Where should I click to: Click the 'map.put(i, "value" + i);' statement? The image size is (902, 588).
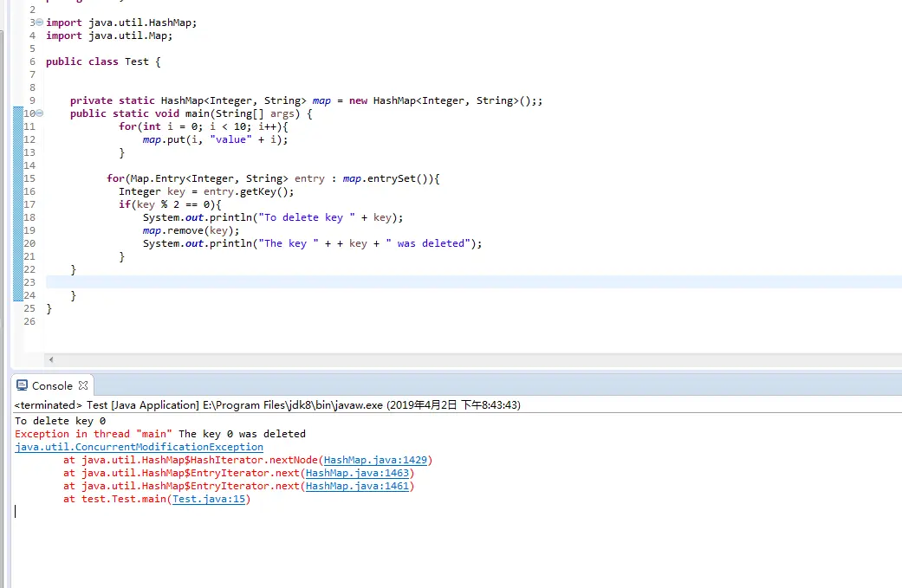215,139
